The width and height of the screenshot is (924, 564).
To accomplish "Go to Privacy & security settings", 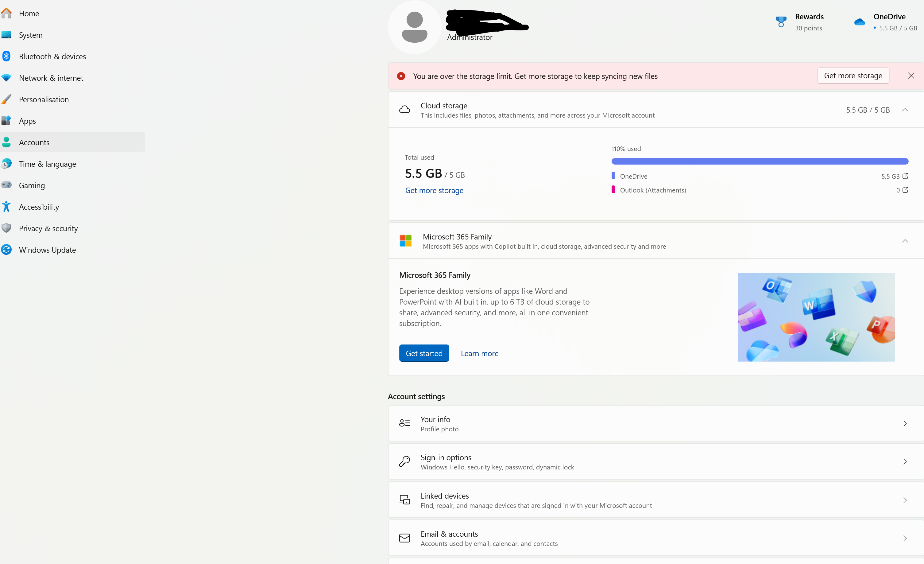I will point(48,228).
